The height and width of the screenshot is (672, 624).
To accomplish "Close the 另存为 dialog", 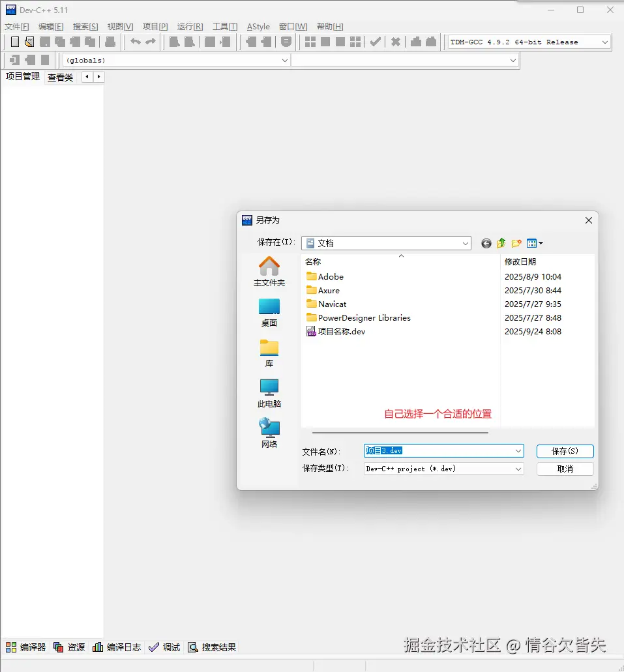I will click(588, 220).
